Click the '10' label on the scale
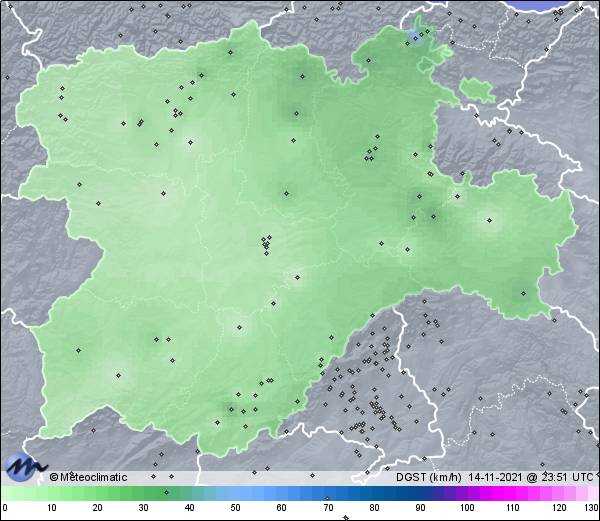This screenshot has height=521, width=600. pos(52,508)
